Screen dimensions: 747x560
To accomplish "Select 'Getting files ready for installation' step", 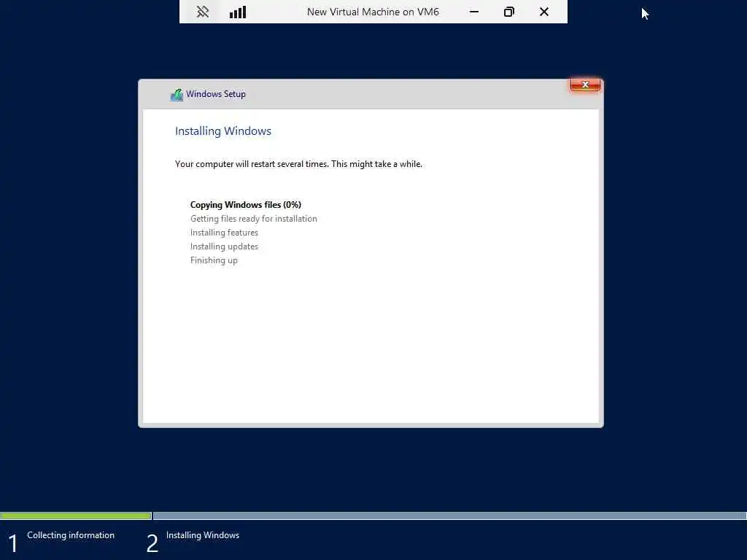I will (x=253, y=219).
